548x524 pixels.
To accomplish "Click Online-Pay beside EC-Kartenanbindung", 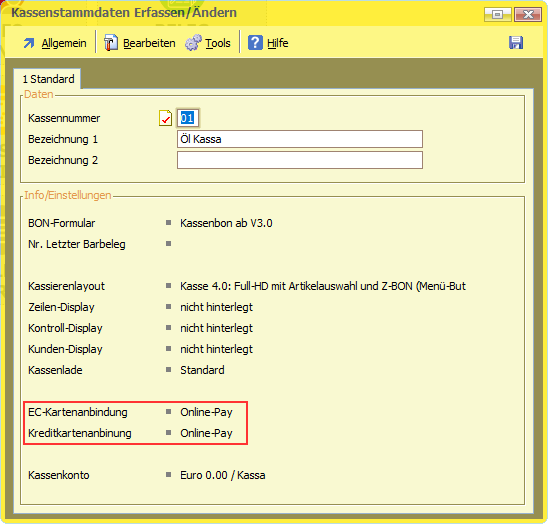I will pyautogui.click(x=206, y=412).
